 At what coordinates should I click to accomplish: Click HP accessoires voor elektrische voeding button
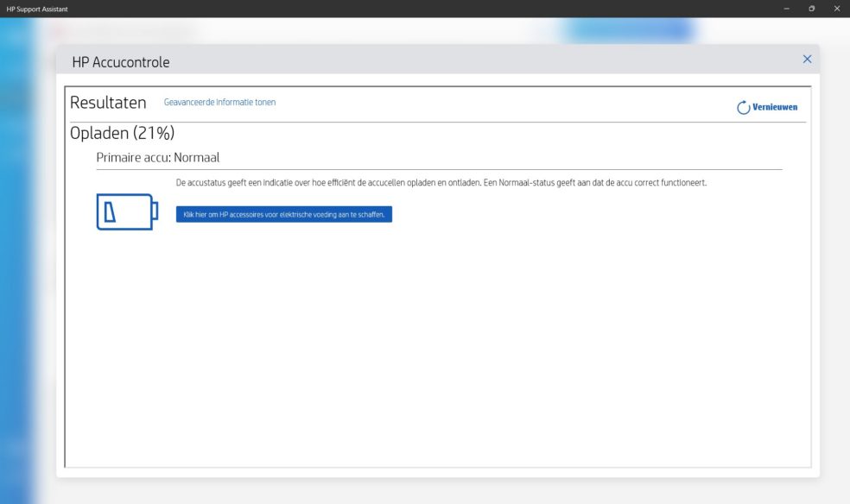coord(284,214)
